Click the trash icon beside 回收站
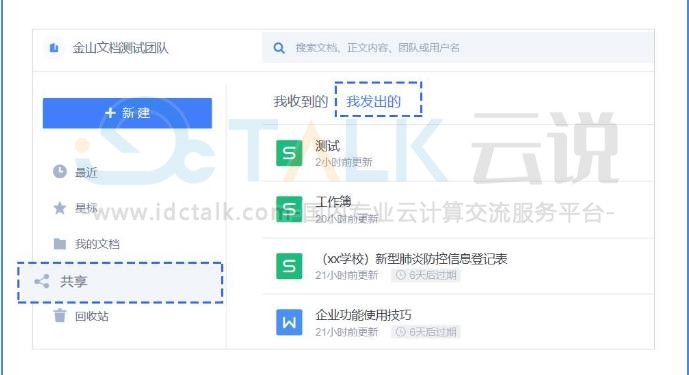 click(x=60, y=315)
